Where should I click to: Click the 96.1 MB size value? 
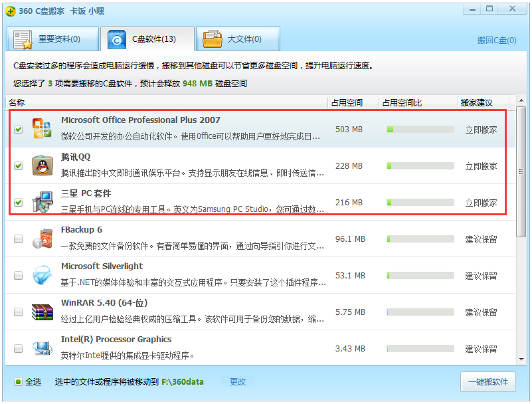(x=350, y=239)
